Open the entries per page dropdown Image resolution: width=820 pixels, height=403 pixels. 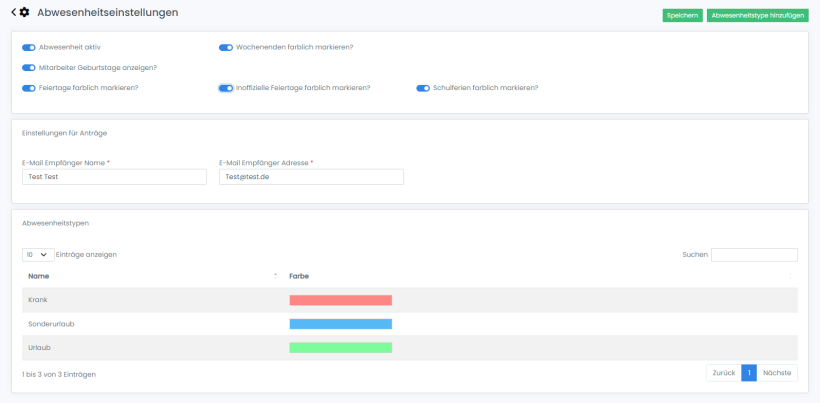pos(38,255)
